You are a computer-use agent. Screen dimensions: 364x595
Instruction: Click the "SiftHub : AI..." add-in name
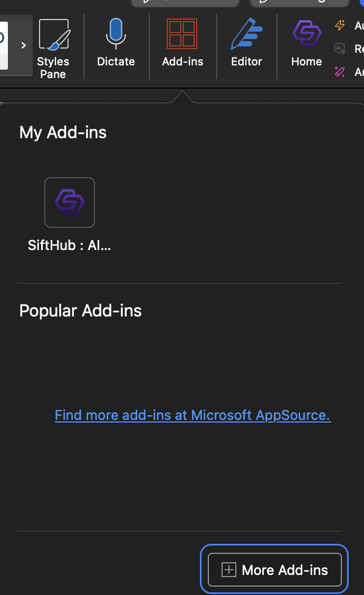tap(70, 245)
